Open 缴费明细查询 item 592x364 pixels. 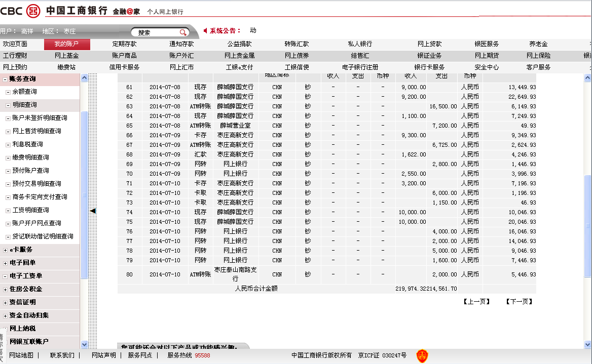(x=30, y=157)
